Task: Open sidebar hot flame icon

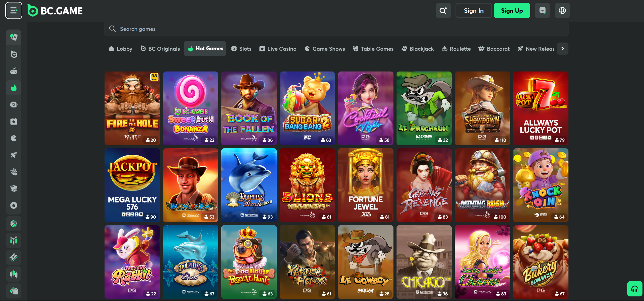Action: click(14, 88)
